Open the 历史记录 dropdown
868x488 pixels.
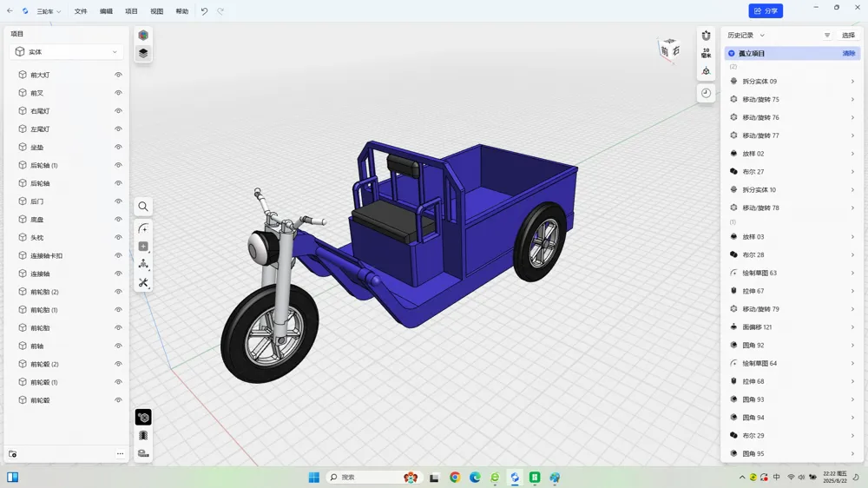tap(746, 35)
